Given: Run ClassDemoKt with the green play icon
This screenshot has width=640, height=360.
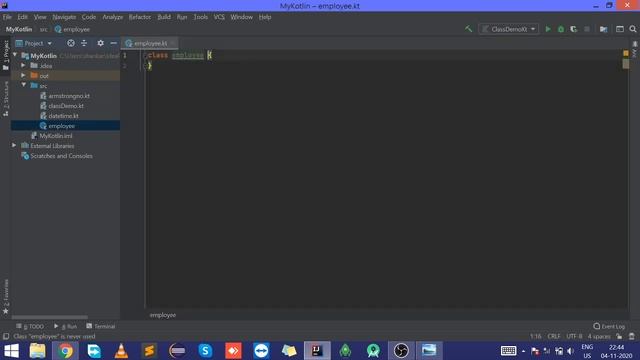Looking at the screenshot, I should pyautogui.click(x=548, y=29).
